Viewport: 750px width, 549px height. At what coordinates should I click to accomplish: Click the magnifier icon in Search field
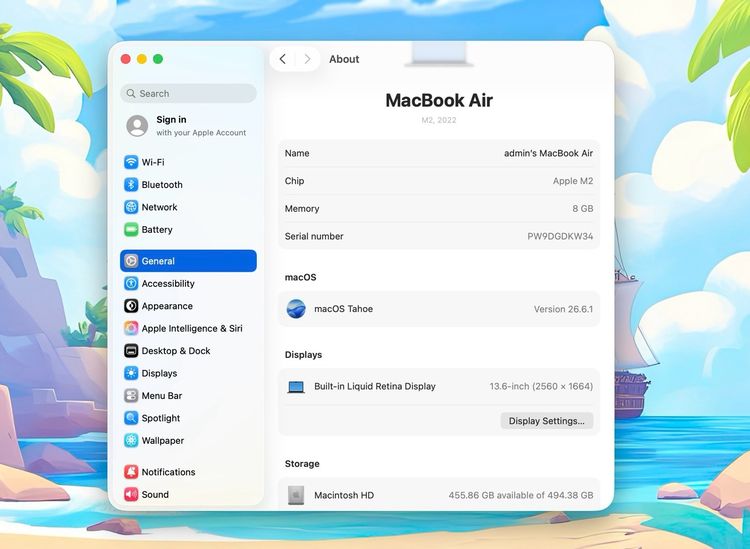131,93
